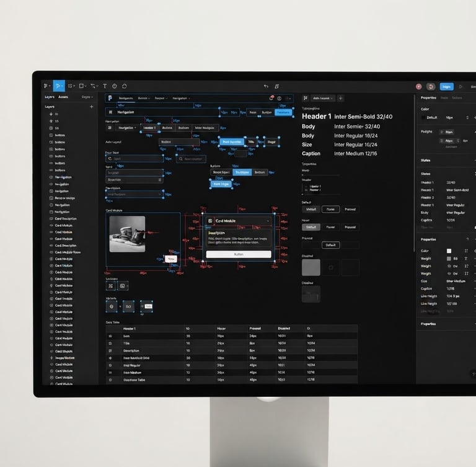The height and width of the screenshot is (467, 476).
Task: Click the Redo icon next to Undo
Action: coord(277,86)
